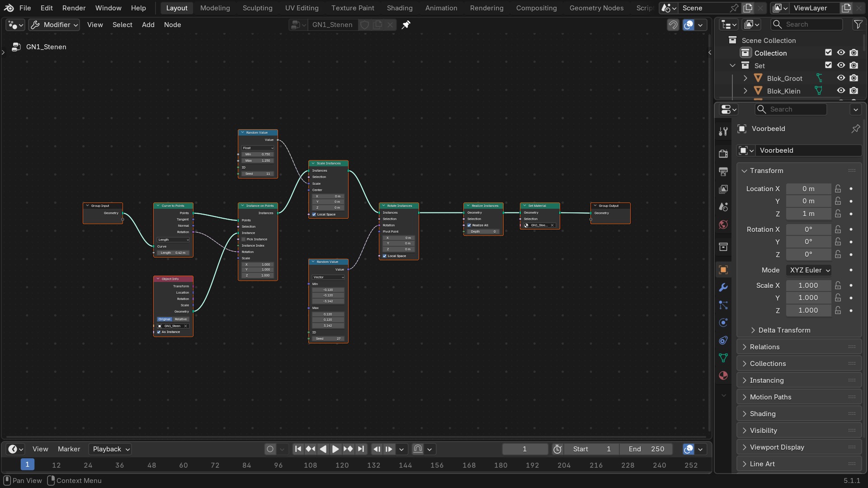Click the outliner Search field

click(x=807, y=24)
